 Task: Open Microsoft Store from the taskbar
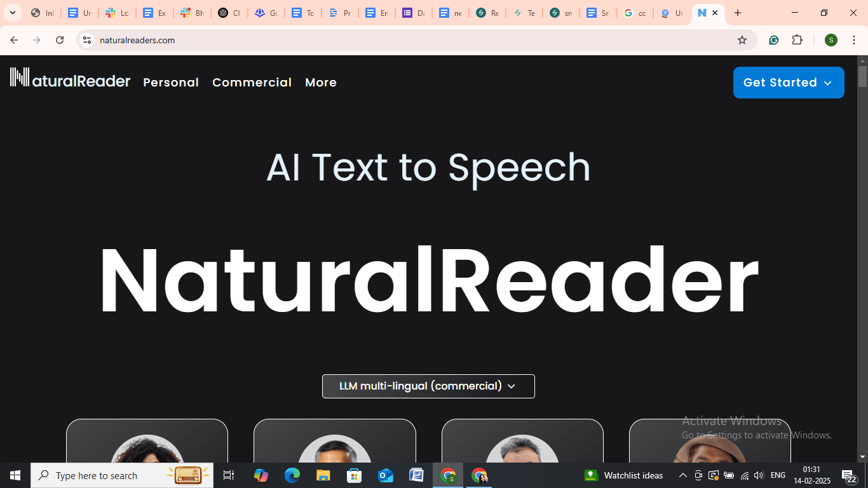(355, 475)
